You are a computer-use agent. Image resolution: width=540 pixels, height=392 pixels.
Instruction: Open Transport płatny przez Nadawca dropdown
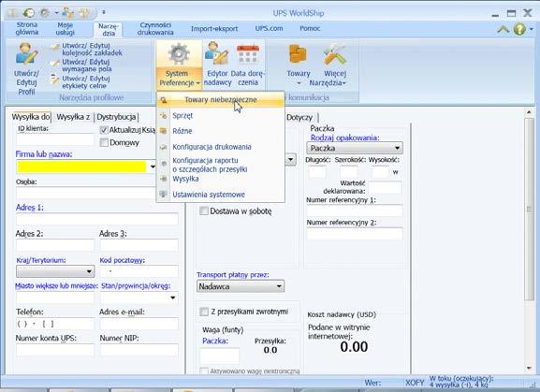click(241, 286)
